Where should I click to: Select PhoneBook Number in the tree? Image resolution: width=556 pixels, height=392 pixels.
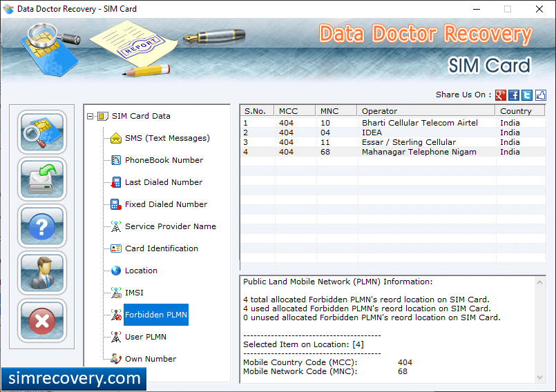(x=164, y=160)
